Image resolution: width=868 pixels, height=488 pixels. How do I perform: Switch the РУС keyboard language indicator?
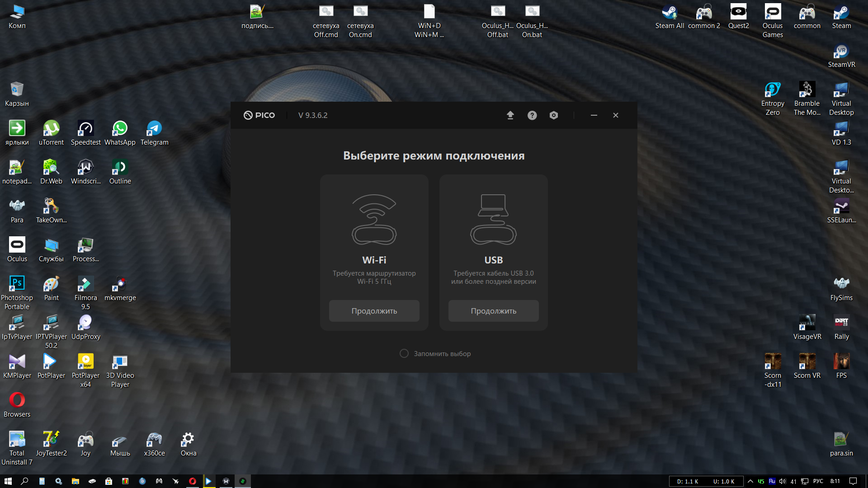point(818,481)
